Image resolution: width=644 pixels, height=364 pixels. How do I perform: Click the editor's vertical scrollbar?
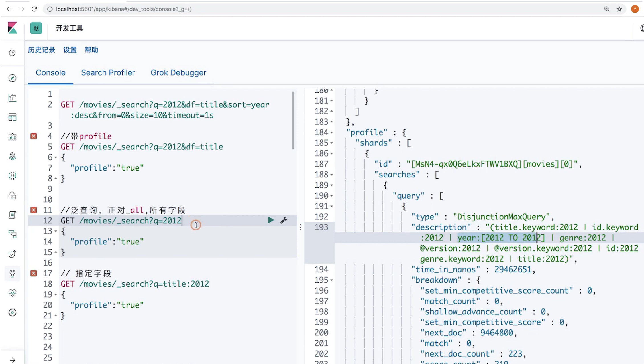pyautogui.click(x=293, y=120)
